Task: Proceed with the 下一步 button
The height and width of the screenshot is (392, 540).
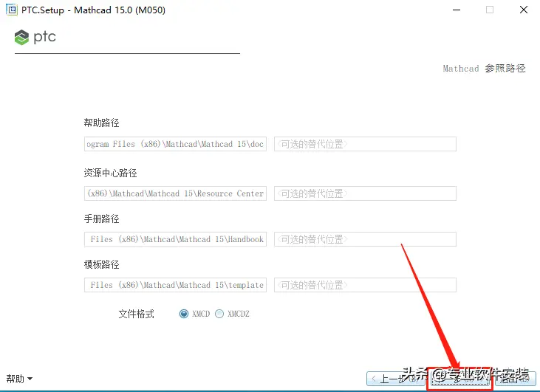Action: click(460, 379)
